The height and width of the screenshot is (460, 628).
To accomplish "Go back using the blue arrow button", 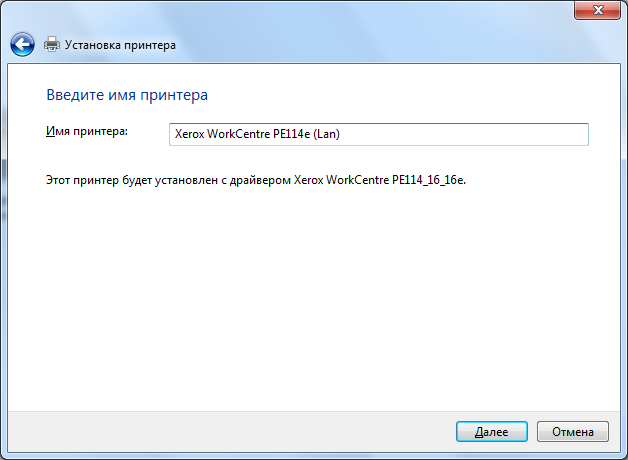I will 22,44.
